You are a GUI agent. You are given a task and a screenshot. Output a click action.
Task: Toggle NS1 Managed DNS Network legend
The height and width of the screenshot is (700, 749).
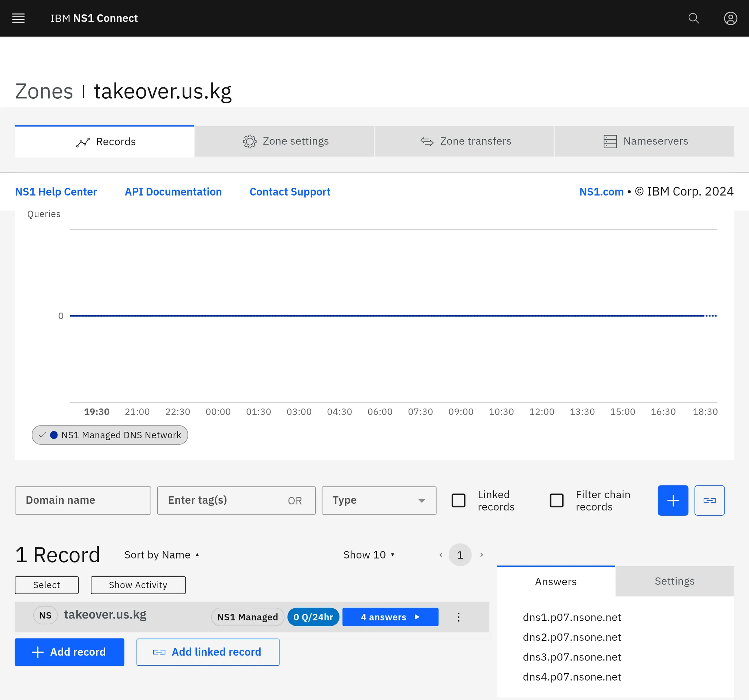[x=110, y=435]
